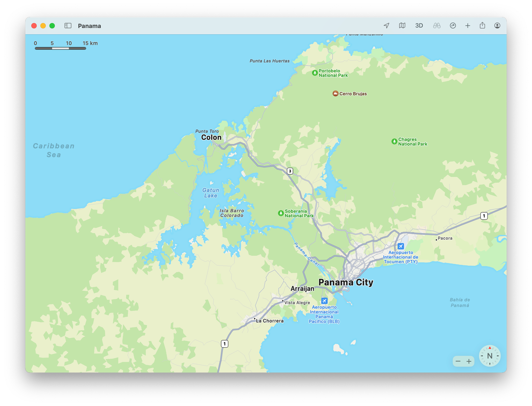The image size is (532, 406).
Task: Open the map mode selector
Action: pos(402,26)
